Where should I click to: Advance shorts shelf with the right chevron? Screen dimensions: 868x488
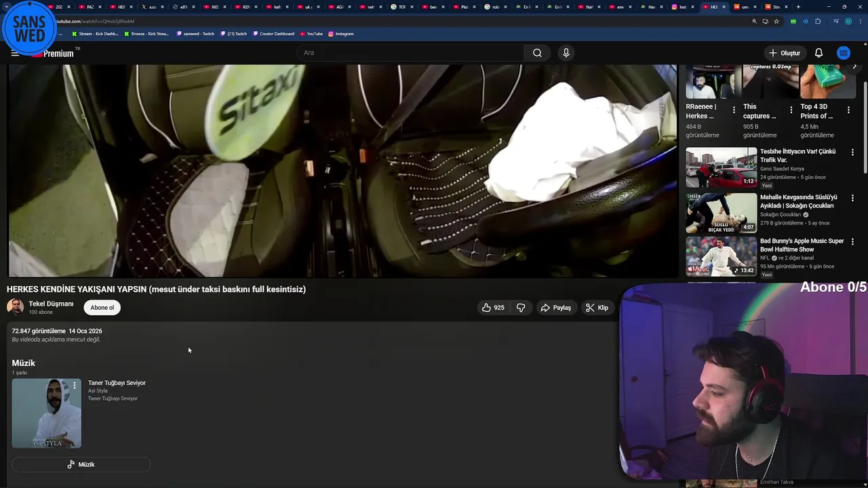pos(854,66)
